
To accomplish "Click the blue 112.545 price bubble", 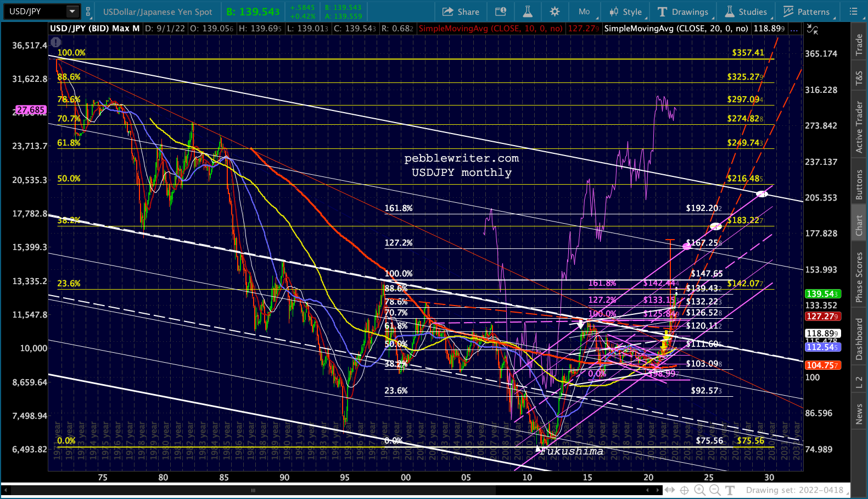I will (x=822, y=347).
